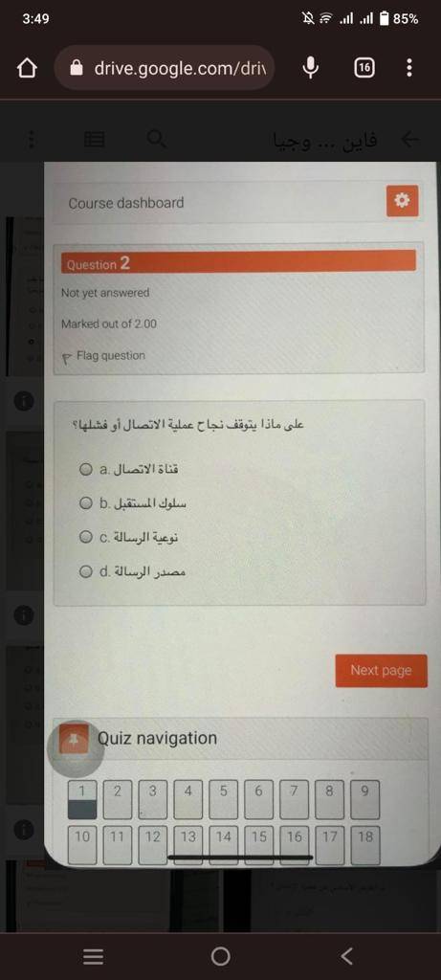Image resolution: width=441 pixels, height=980 pixels.
Task: Select radio option c
Action: [85, 537]
